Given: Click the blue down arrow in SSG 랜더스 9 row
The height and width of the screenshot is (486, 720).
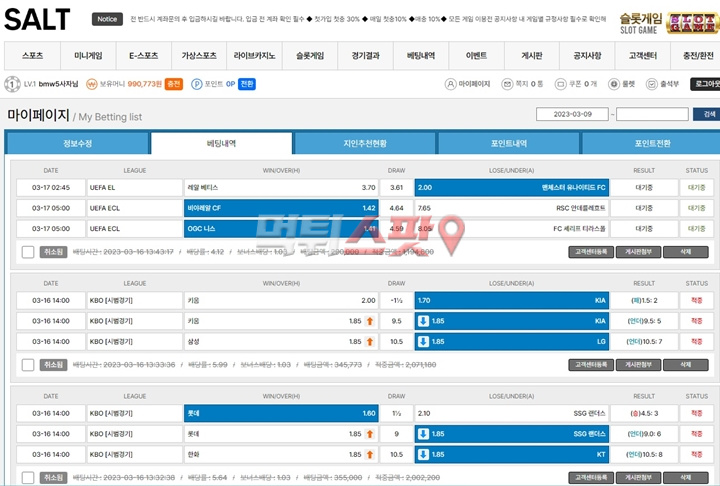Looking at the screenshot, I should point(423,434).
